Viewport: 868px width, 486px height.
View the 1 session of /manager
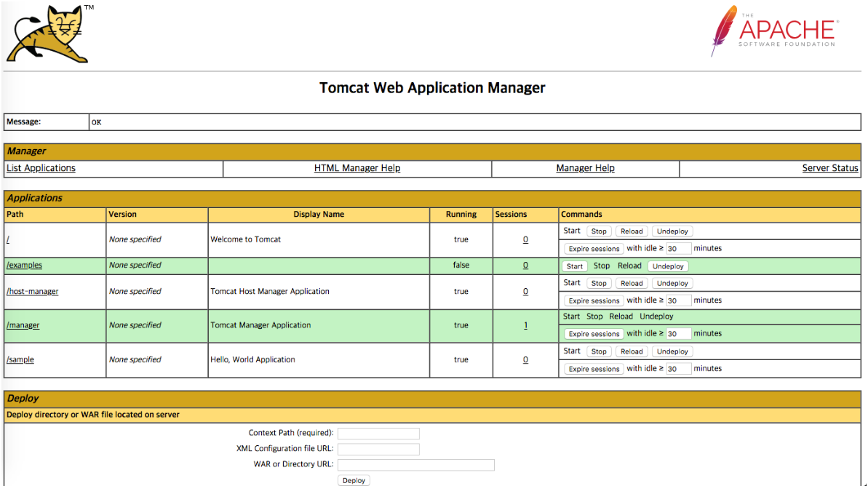[x=525, y=325]
